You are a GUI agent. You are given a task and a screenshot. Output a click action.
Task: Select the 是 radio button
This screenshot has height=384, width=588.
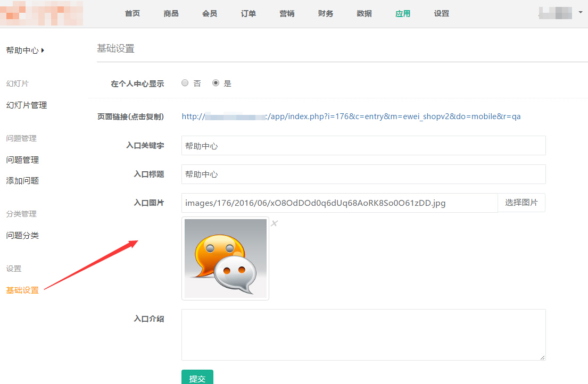tap(216, 83)
